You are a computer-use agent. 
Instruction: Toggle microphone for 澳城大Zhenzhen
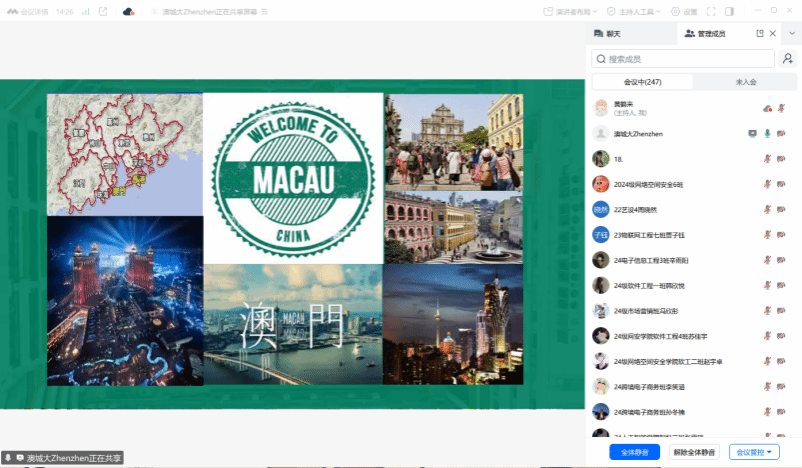pos(767,133)
